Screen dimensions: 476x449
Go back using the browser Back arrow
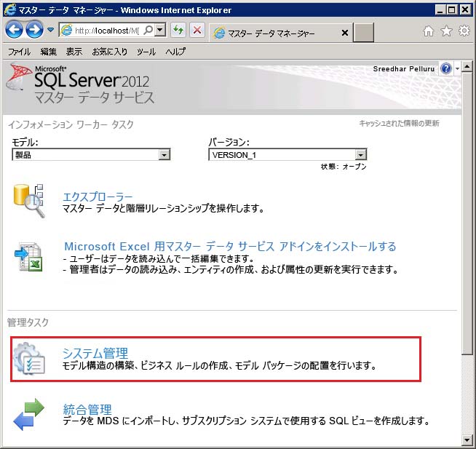click(14, 30)
